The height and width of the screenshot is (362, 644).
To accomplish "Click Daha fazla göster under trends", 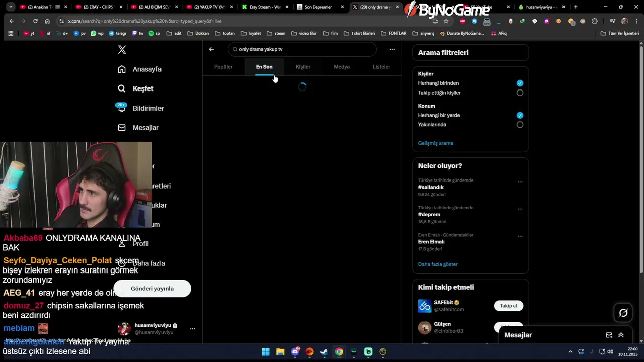I will 438,264.
